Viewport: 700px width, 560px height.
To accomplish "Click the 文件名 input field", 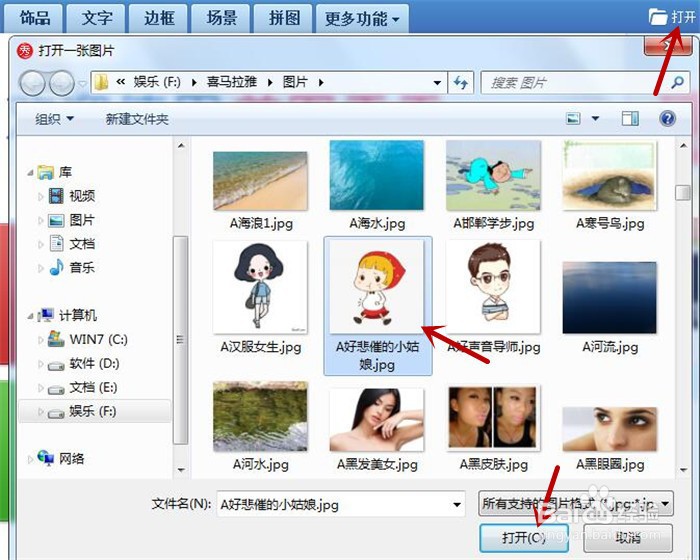I will pos(341,505).
